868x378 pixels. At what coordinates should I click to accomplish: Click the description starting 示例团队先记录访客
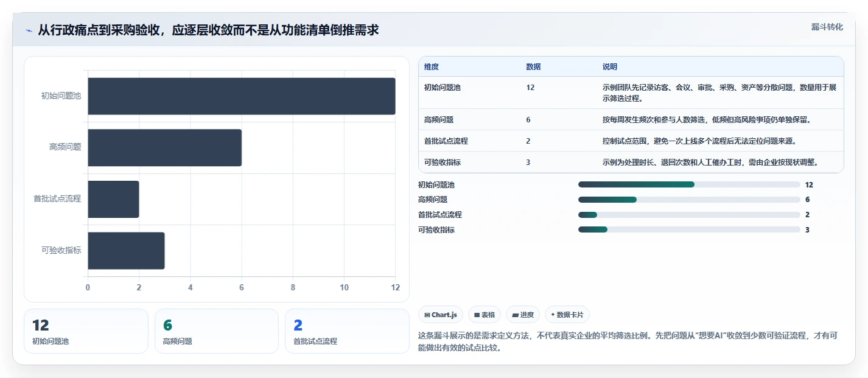[x=719, y=93]
